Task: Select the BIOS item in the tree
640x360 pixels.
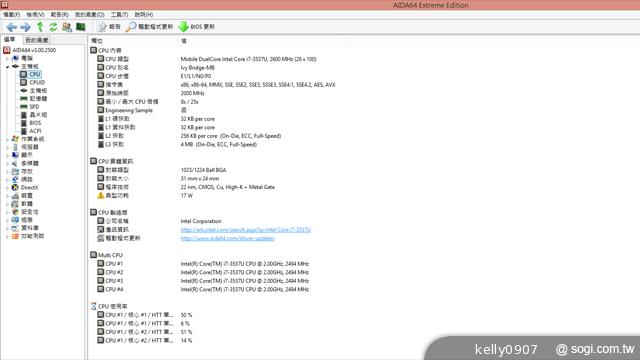Action: (x=35, y=123)
